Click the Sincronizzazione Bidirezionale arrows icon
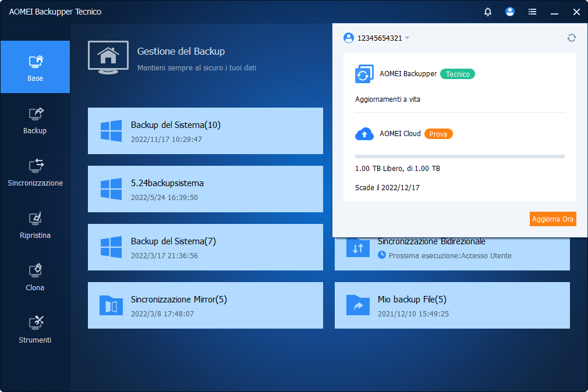The width and height of the screenshot is (588, 392). click(358, 248)
